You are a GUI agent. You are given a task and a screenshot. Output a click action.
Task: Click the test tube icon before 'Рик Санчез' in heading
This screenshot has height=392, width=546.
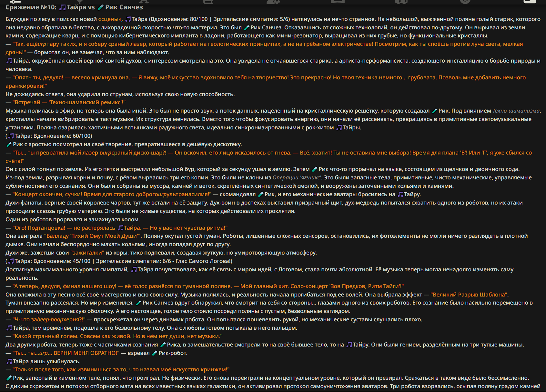[x=101, y=7]
